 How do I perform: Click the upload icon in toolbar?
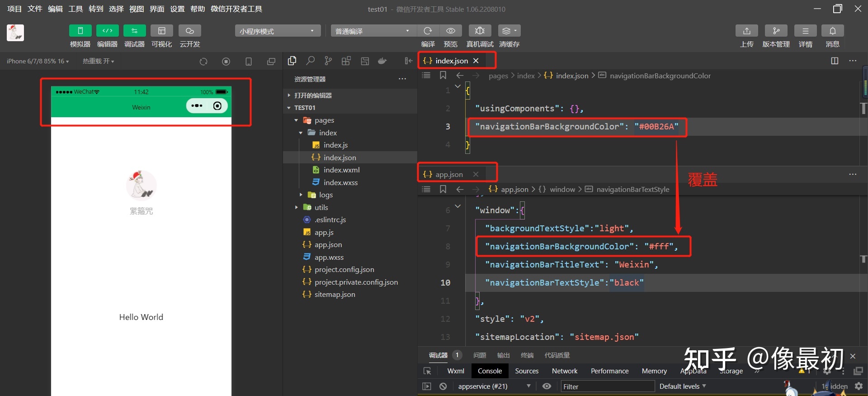click(x=746, y=31)
